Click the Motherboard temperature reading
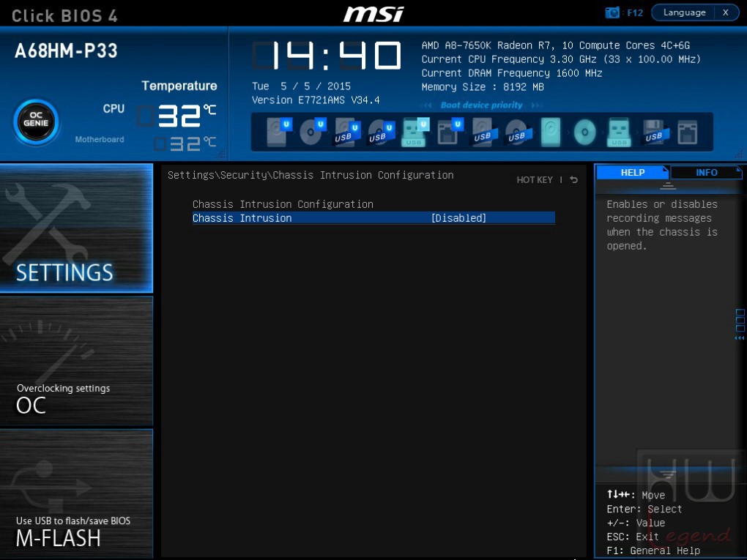This screenshot has width=747, height=560. pos(185,143)
